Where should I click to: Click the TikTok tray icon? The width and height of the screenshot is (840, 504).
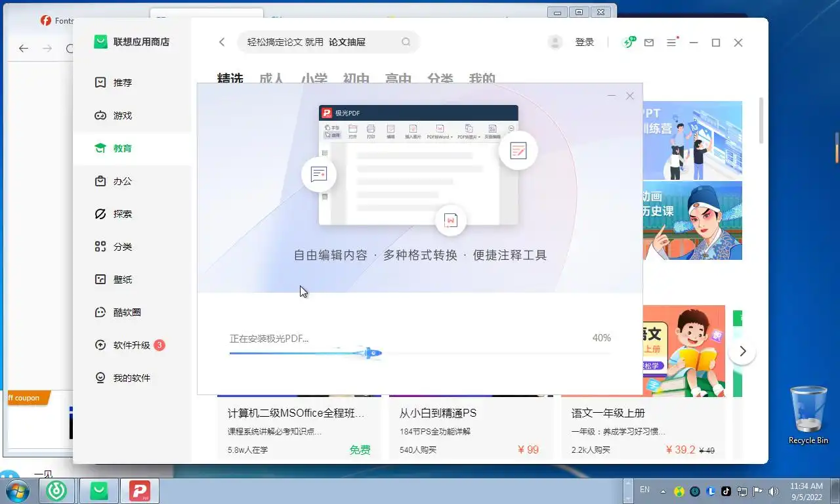pos(726,491)
